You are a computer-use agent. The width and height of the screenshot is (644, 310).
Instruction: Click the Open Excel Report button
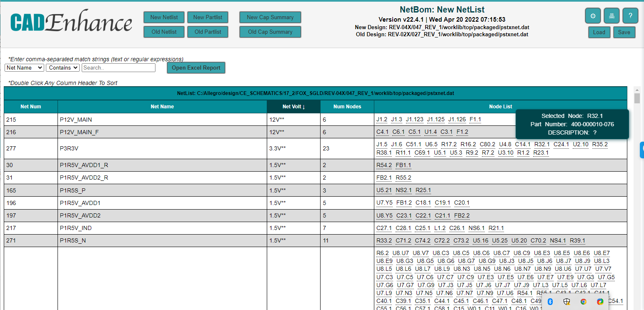pos(196,67)
